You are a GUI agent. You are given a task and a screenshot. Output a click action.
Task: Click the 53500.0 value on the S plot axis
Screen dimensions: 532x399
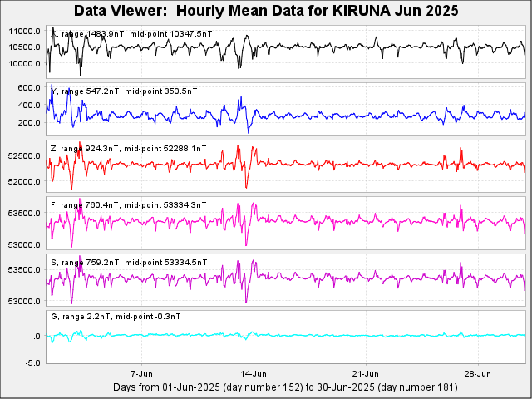(x=24, y=270)
